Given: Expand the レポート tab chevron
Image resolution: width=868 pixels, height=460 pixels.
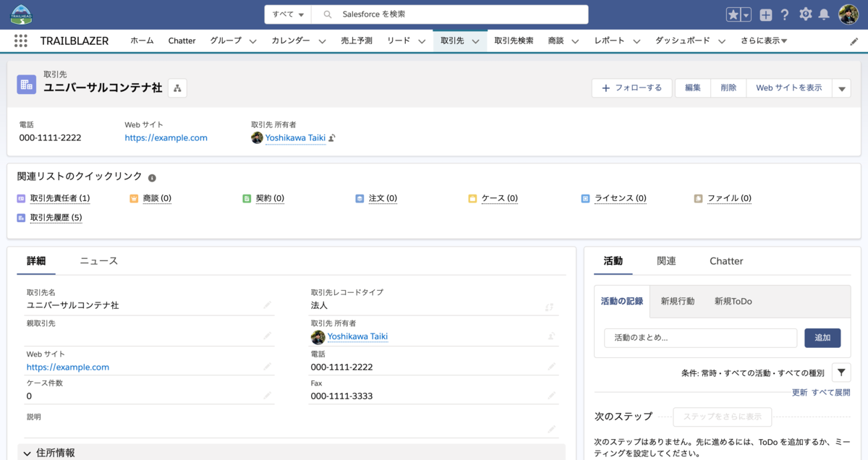Looking at the screenshot, I should [637, 41].
